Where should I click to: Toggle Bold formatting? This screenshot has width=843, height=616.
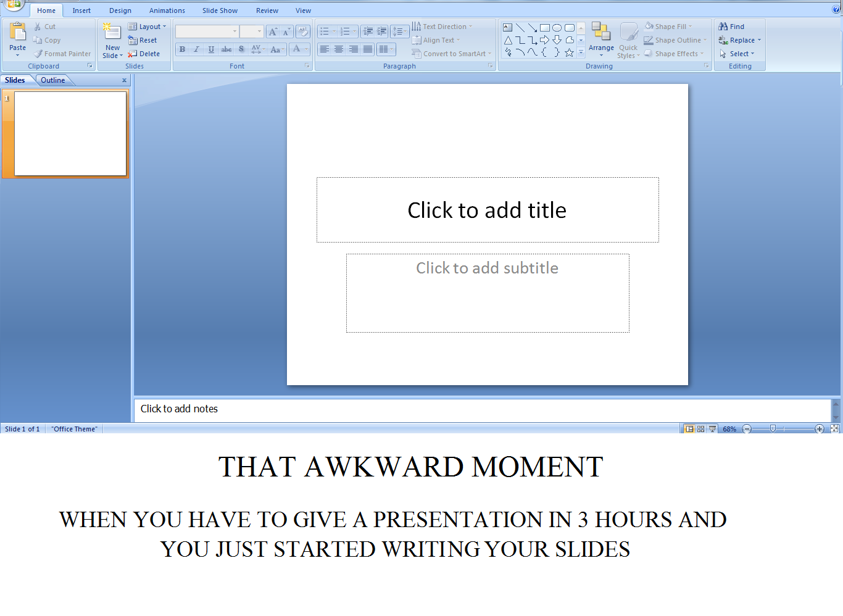(x=182, y=49)
